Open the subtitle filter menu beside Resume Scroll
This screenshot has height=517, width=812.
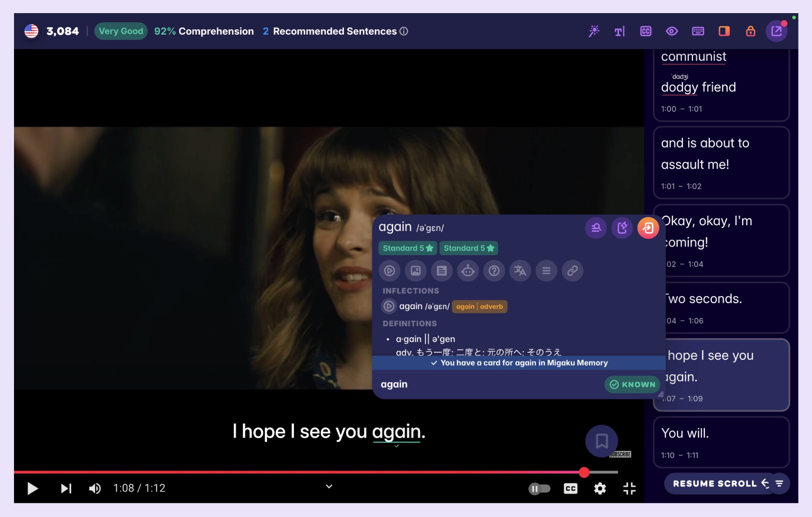(779, 484)
